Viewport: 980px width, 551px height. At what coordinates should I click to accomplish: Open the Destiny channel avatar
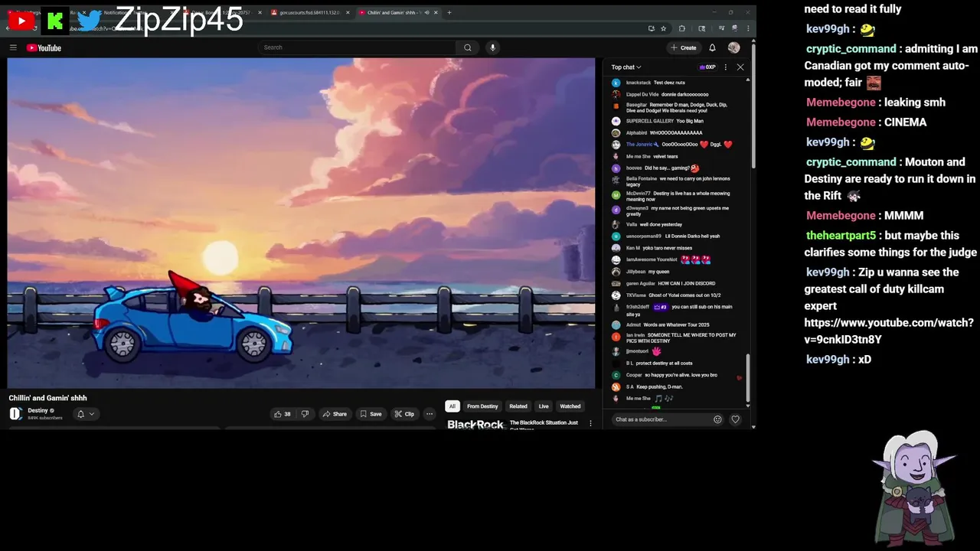15,414
